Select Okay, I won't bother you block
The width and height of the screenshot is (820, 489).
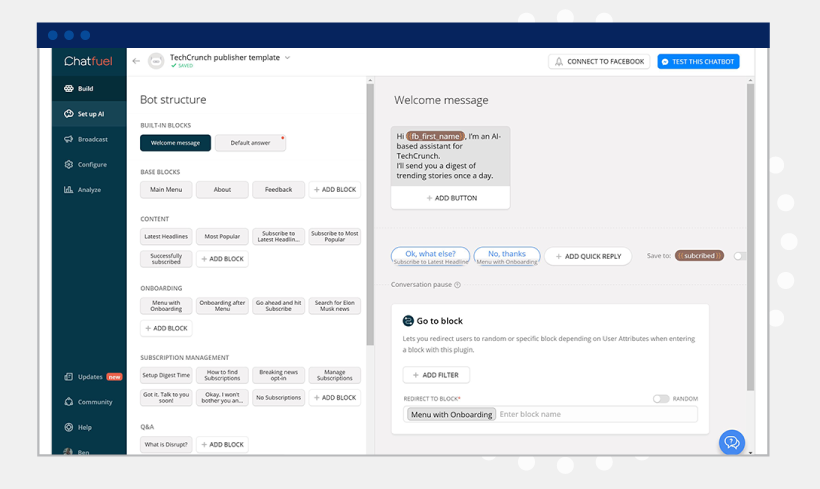coord(222,397)
